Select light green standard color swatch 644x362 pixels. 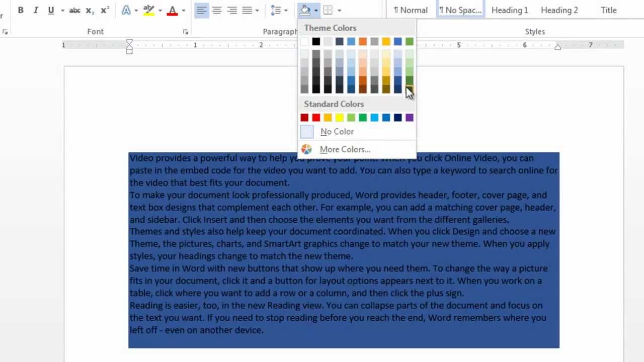point(351,118)
